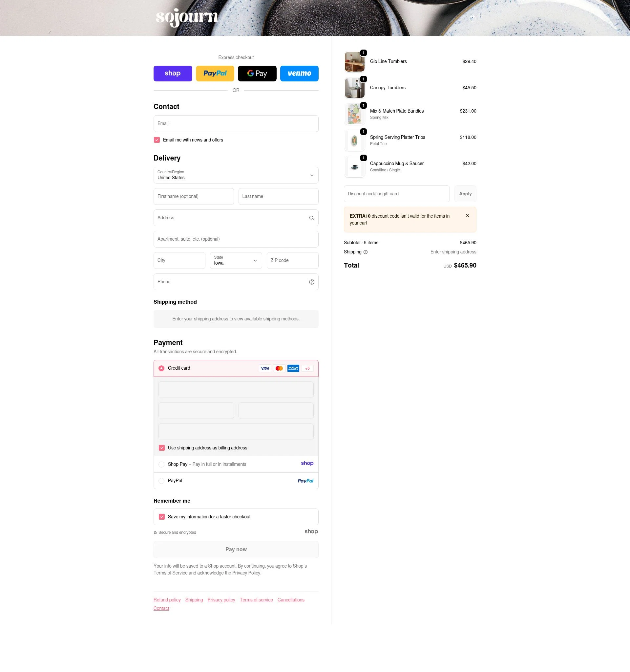Uncheck Save my information for faster checkout

tap(161, 517)
